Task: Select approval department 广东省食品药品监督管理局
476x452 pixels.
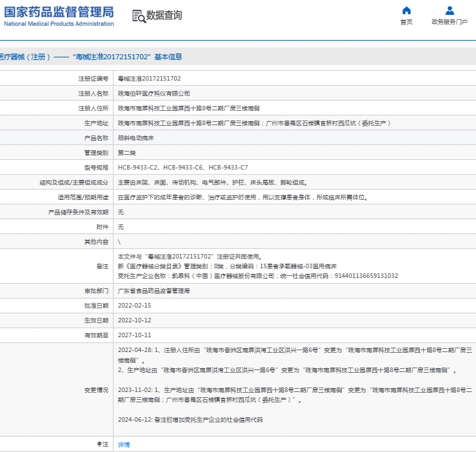Action: click(154, 291)
